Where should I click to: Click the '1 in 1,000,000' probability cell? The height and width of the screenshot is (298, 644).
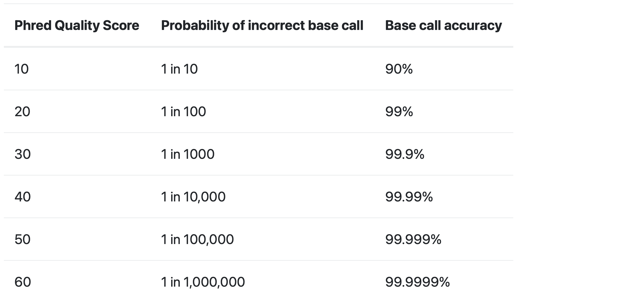[x=203, y=282]
